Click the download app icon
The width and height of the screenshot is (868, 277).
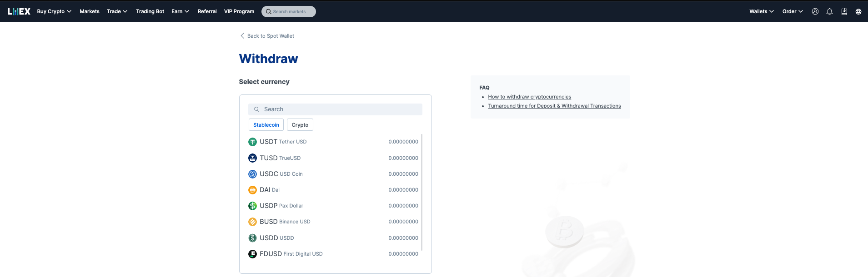[x=844, y=11]
